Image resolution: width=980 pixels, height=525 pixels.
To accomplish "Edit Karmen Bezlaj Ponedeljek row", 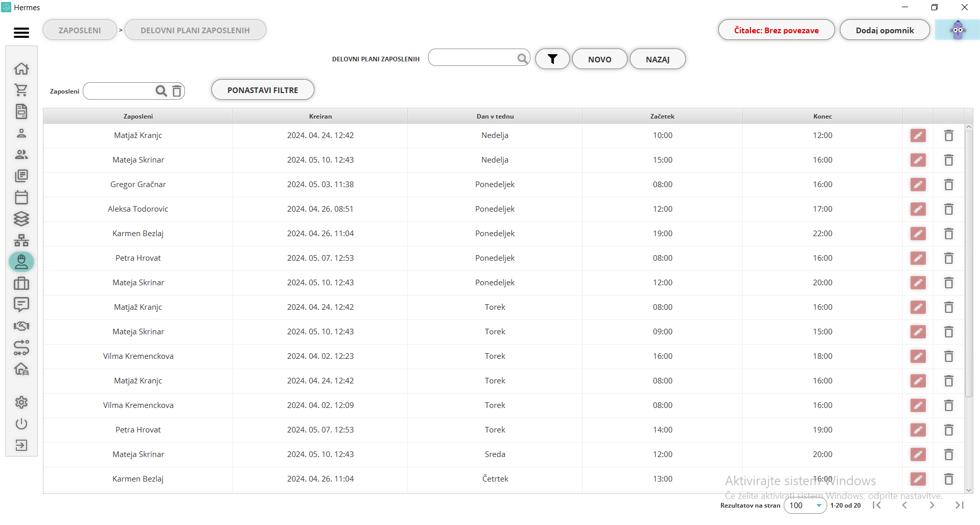I will [x=918, y=234].
